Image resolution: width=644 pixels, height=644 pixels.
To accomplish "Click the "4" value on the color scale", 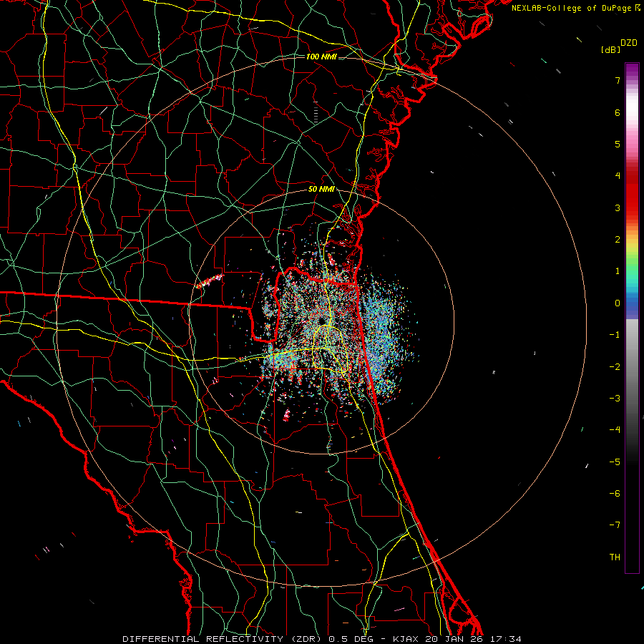I will (x=618, y=176).
